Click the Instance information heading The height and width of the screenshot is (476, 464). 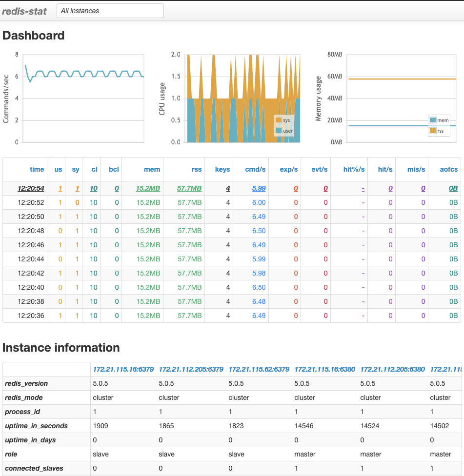pyautogui.click(x=61, y=348)
